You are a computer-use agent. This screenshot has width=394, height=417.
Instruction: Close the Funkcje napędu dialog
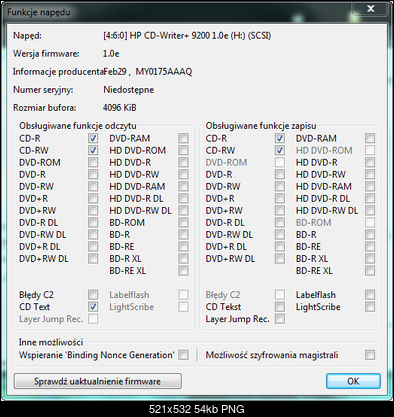(370, 9)
